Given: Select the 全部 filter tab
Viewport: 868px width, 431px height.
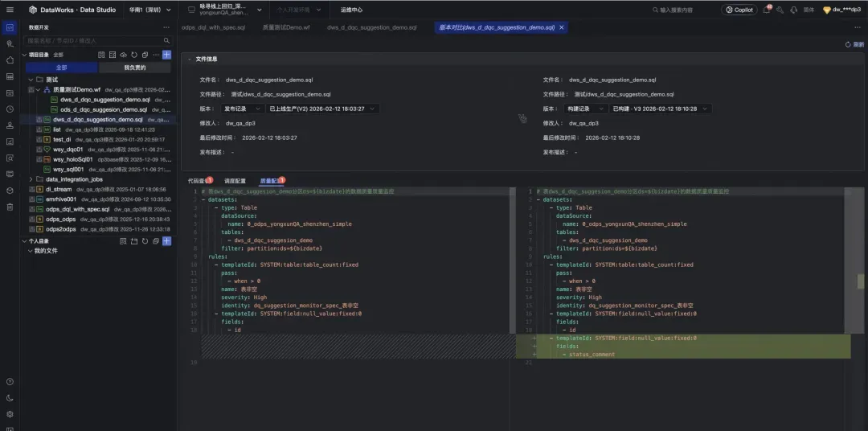Looking at the screenshot, I should click(61, 68).
